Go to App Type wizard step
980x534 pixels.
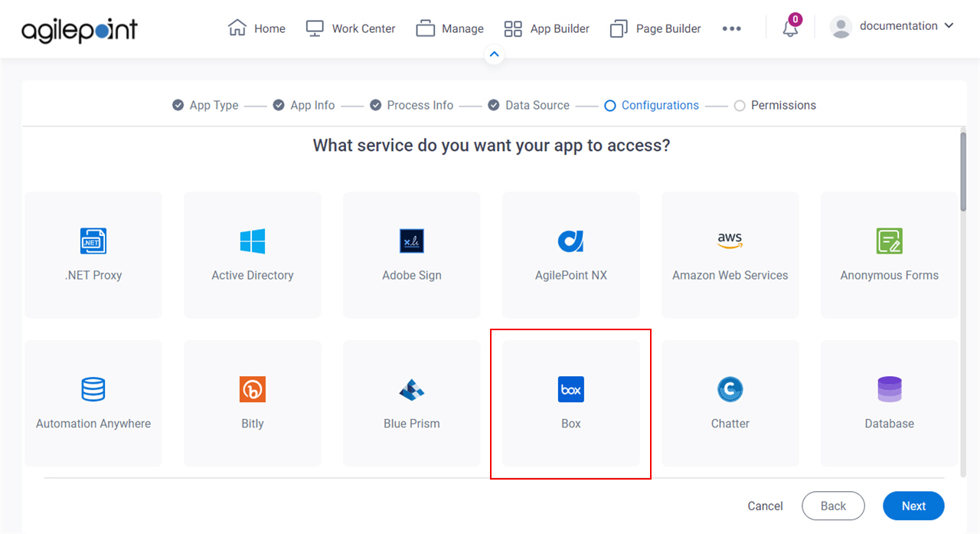click(205, 105)
